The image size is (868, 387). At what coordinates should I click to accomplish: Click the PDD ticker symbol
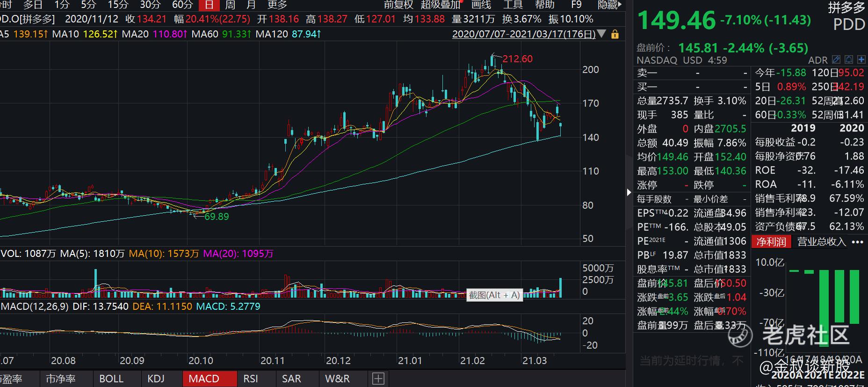coord(849,25)
